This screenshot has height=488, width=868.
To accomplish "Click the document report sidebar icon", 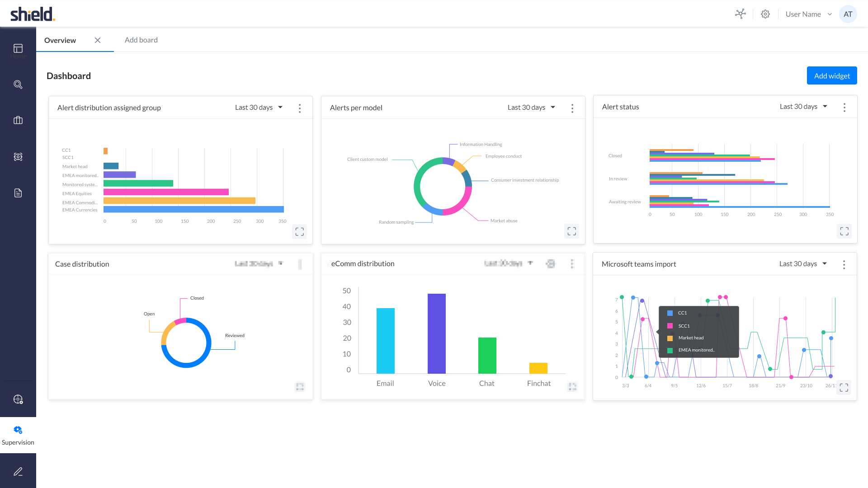I will tap(18, 193).
